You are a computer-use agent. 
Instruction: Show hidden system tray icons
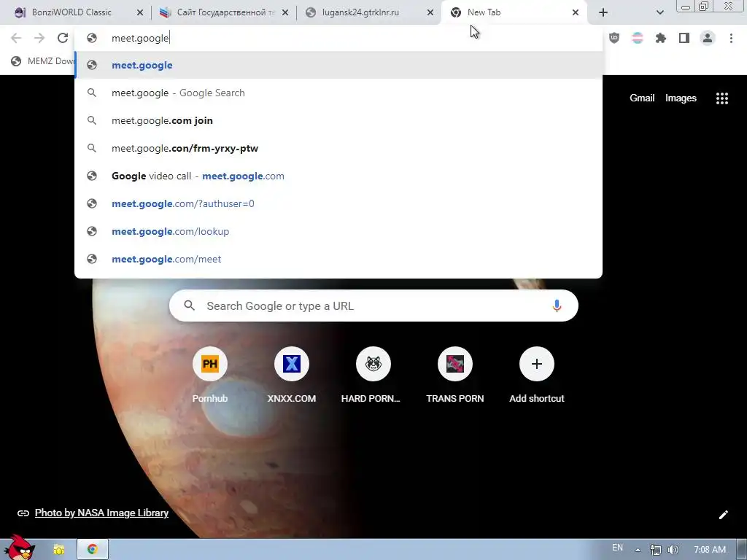click(x=638, y=550)
